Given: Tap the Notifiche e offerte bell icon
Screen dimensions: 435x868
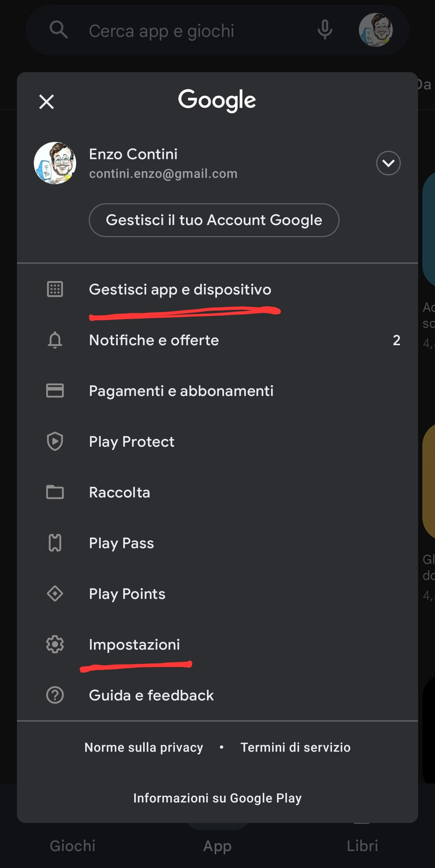Looking at the screenshot, I should tap(55, 340).
